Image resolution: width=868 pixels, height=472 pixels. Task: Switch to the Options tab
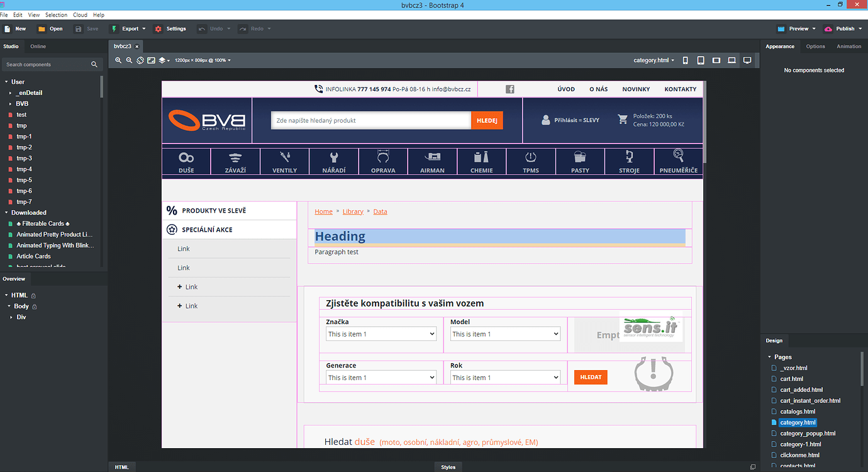coord(815,47)
